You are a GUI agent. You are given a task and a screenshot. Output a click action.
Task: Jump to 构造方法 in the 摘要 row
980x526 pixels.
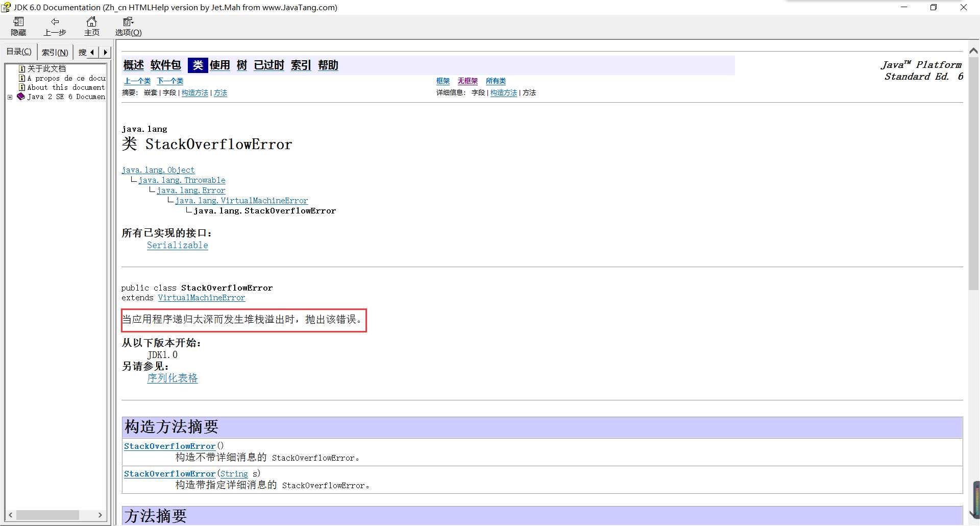[195, 92]
